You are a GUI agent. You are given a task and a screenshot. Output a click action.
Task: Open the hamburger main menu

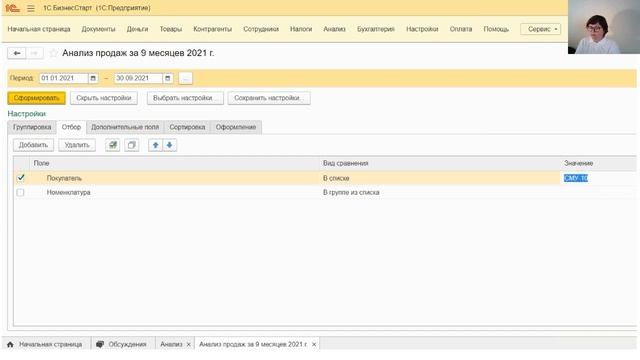31,8
